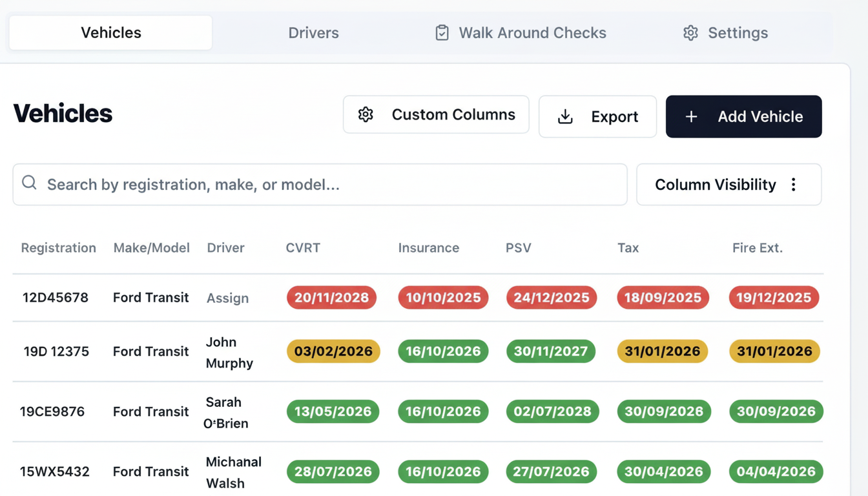868x496 pixels.
Task: Click driver name John Murphy
Action: (229, 353)
